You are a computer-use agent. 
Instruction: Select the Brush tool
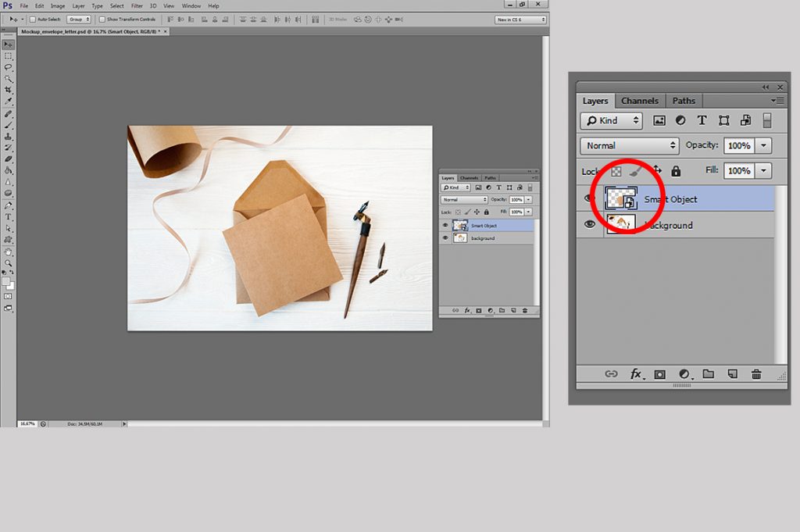9,126
